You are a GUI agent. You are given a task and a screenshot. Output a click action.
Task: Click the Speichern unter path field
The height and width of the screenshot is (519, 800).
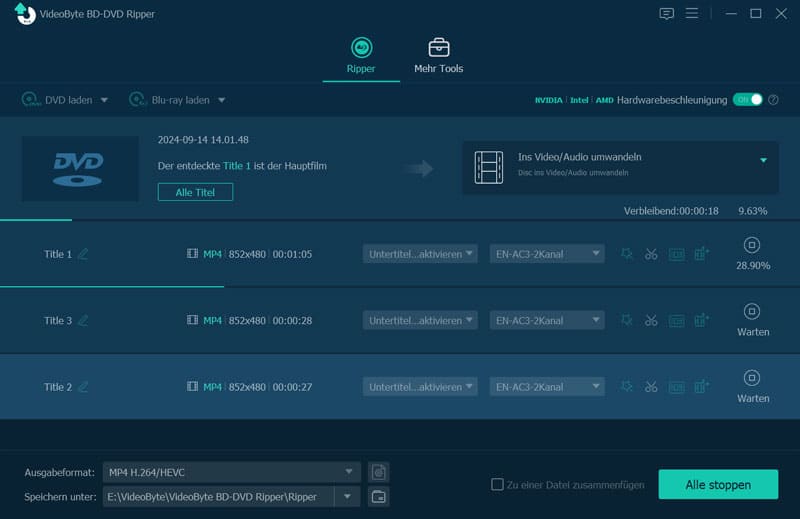point(218,496)
